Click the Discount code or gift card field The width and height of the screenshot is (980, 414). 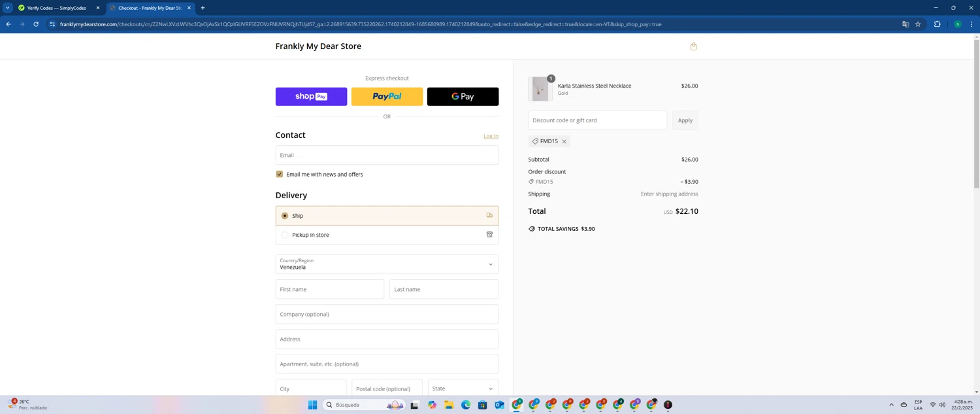(598, 120)
